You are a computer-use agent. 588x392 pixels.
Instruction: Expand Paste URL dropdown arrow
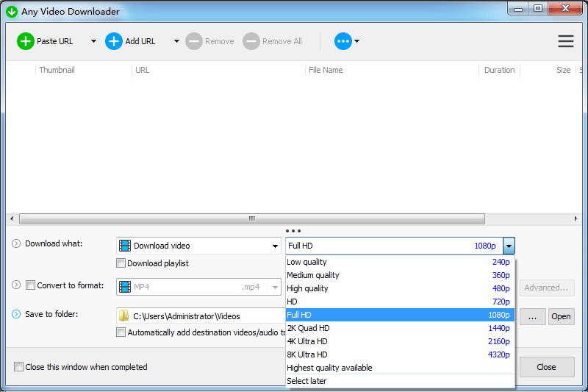point(94,41)
